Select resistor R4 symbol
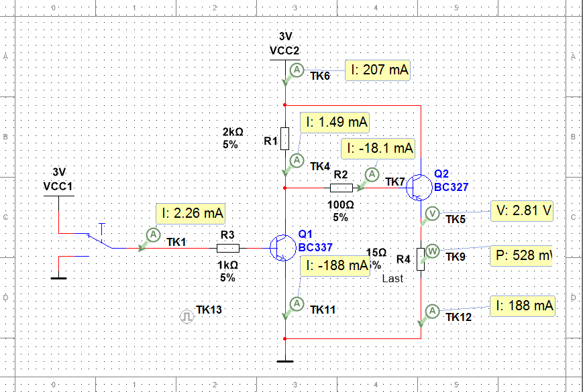 pyautogui.click(x=421, y=259)
